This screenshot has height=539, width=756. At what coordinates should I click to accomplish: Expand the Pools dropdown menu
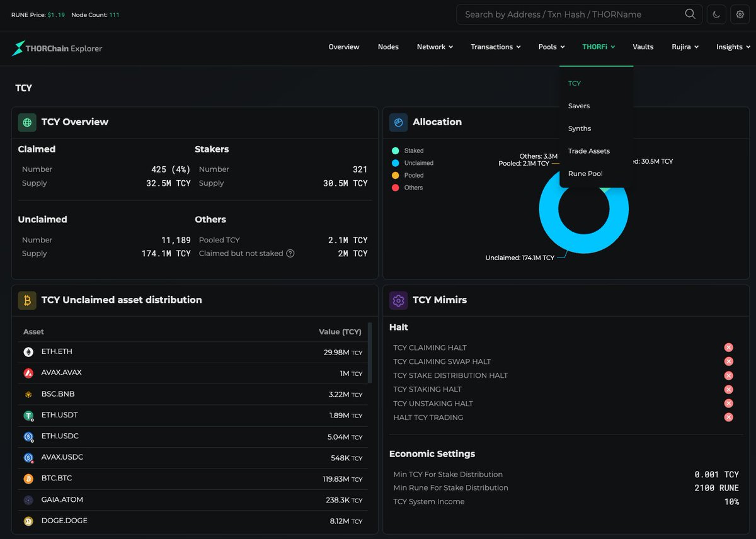(x=551, y=47)
